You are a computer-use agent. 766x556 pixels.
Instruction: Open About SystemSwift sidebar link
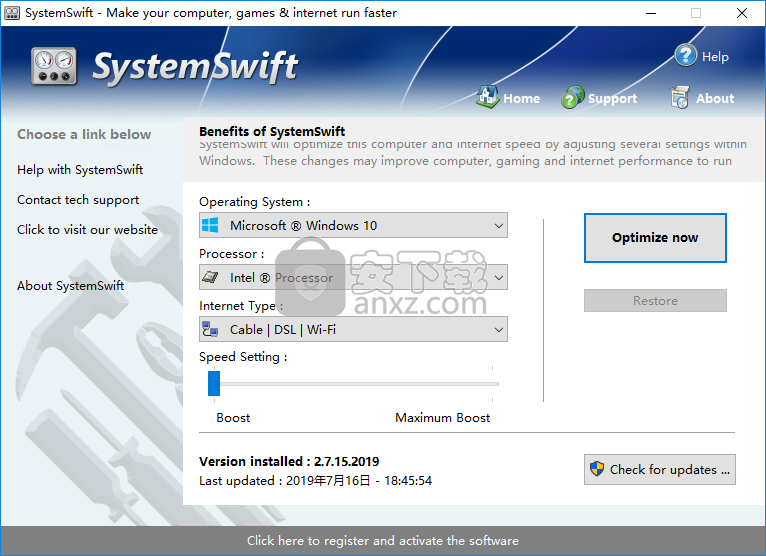tap(70, 286)
